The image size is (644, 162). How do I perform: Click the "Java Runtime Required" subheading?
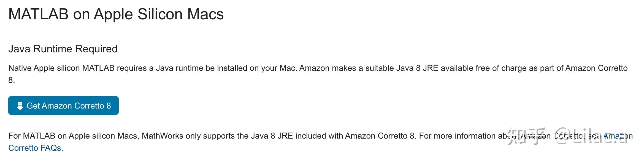pos(63,49)
